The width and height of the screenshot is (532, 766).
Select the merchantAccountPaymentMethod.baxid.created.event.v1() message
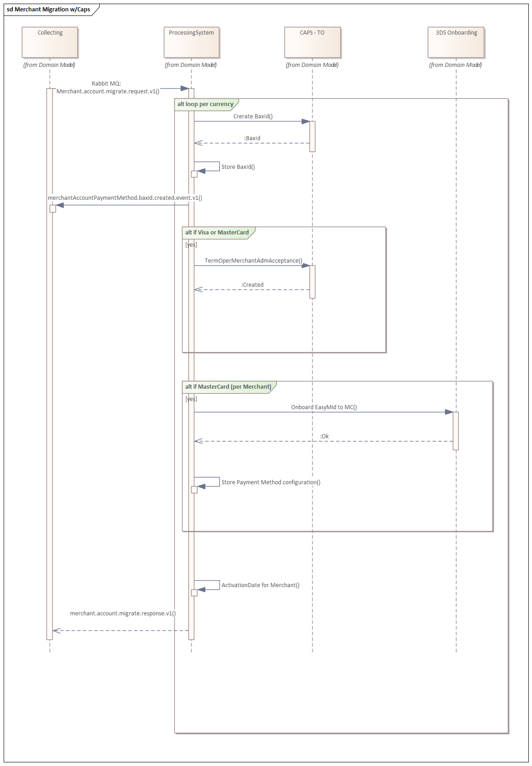125,198
